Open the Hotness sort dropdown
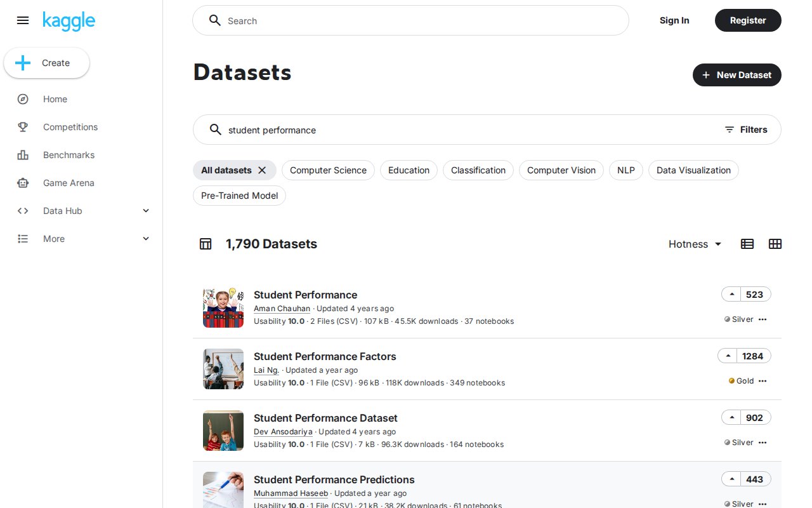 pyautogui.click(x=695, y=244)
